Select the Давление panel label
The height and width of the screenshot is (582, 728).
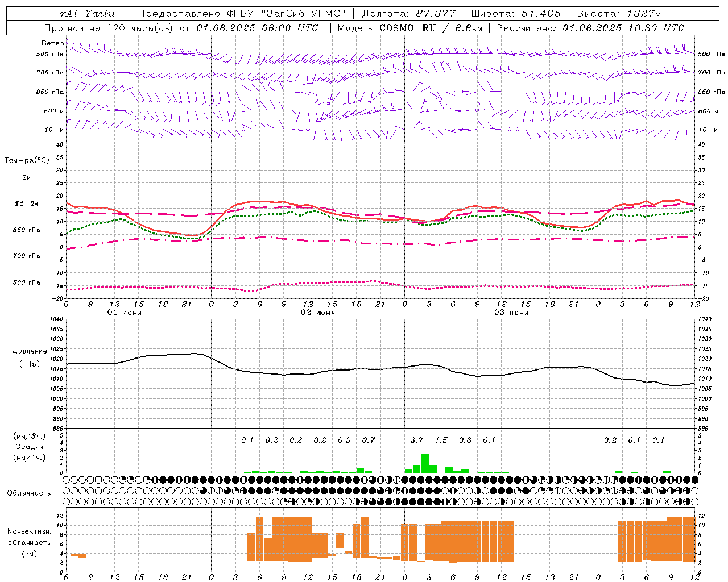pos(29,351)
